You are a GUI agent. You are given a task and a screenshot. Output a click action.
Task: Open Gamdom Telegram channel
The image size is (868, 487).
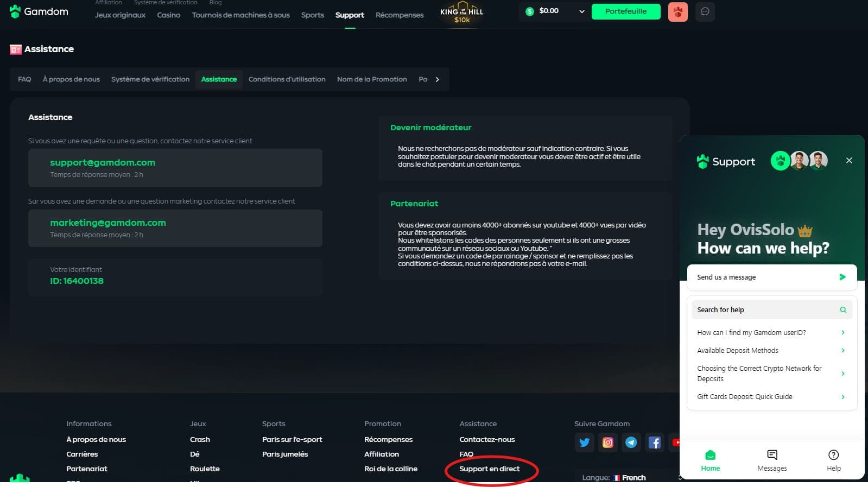pyautogui.click(x=631, y=442)
